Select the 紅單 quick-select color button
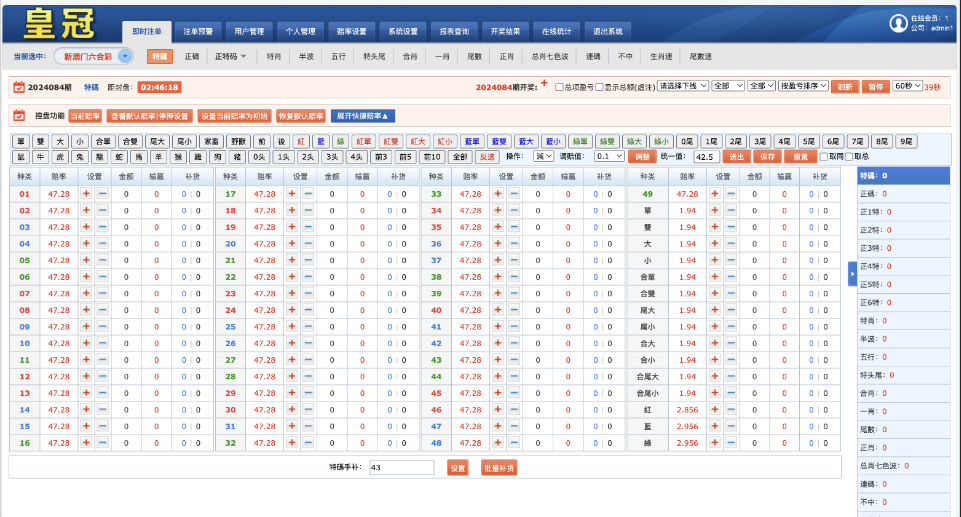The image size is (961, 517). click(364, 142)
